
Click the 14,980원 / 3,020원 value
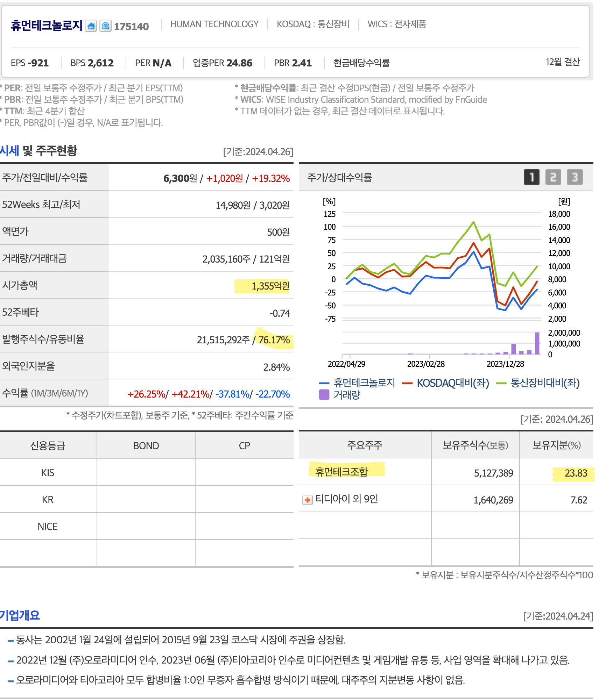pyautogui.click(x=253, y=205)
